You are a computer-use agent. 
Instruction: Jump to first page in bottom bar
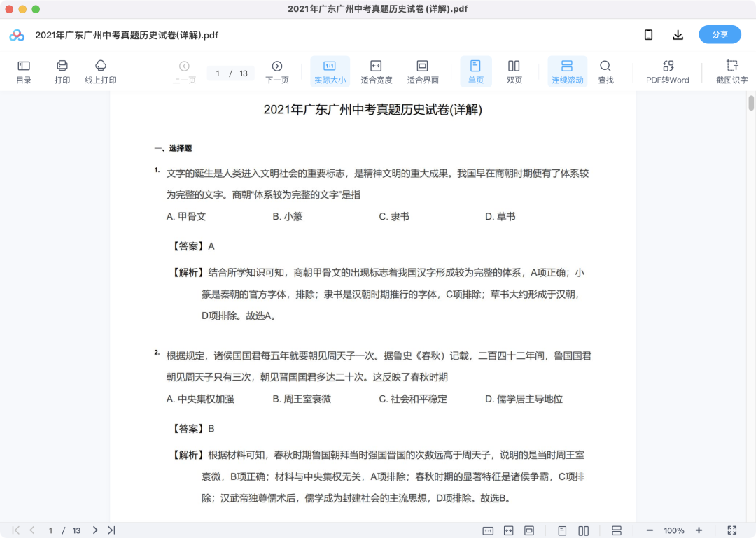16,530
